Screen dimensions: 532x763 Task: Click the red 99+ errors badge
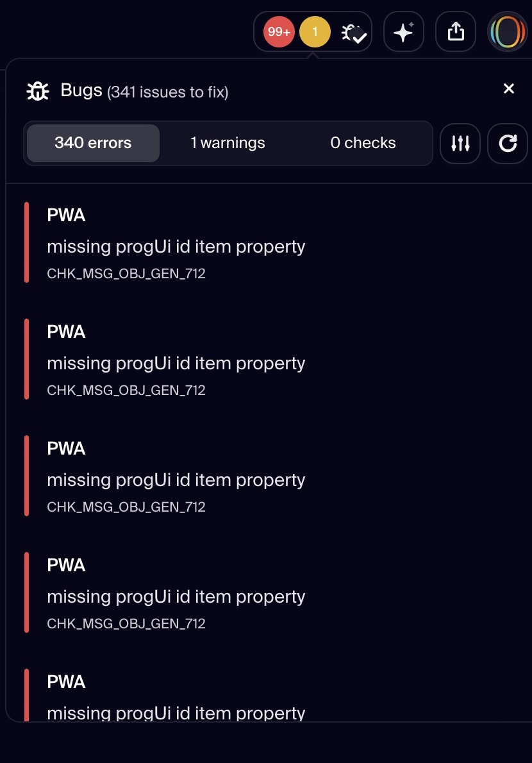click(x=279, y=32)
